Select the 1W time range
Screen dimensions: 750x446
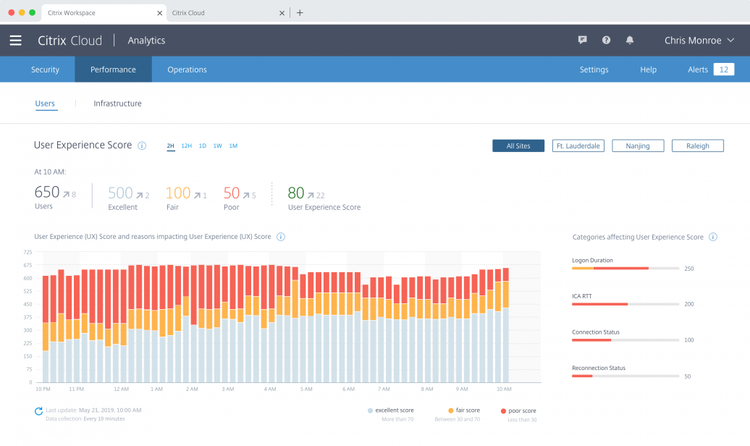point(218,145)
